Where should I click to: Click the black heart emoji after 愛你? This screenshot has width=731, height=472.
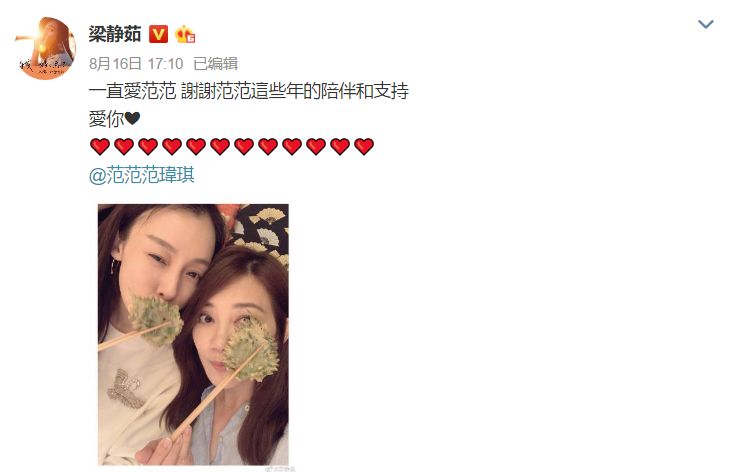(x=132, y=118)
